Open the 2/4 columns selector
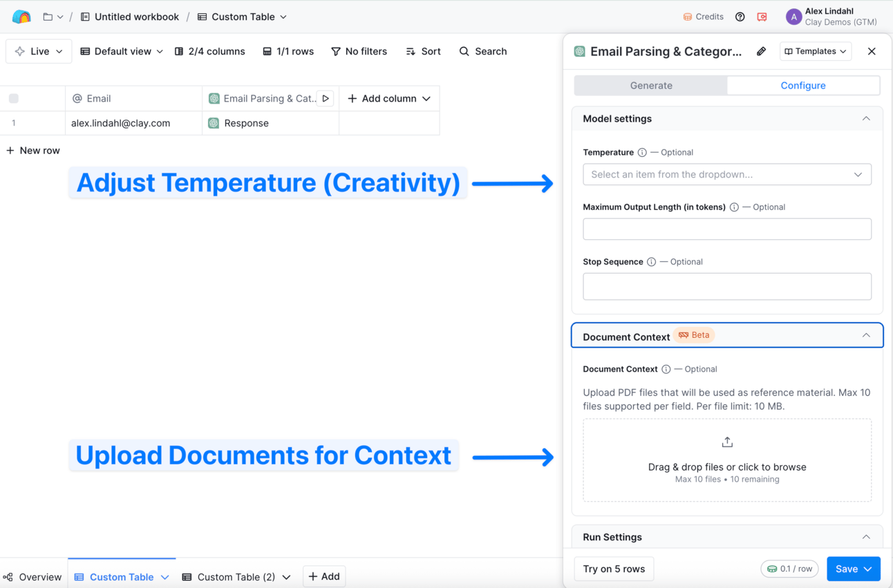 point(209,51)
